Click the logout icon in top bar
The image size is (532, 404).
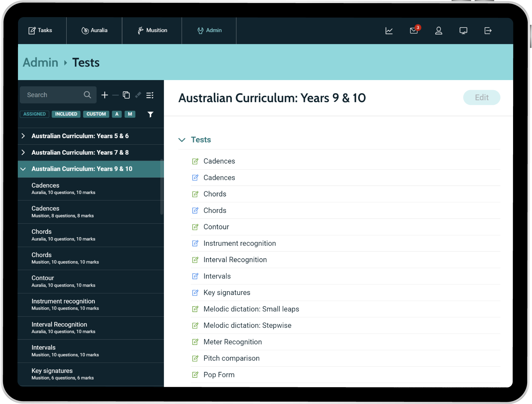click(488, 31)
